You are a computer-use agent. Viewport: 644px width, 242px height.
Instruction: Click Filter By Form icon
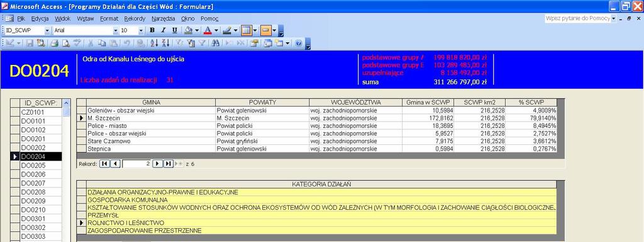coord(191,43)
